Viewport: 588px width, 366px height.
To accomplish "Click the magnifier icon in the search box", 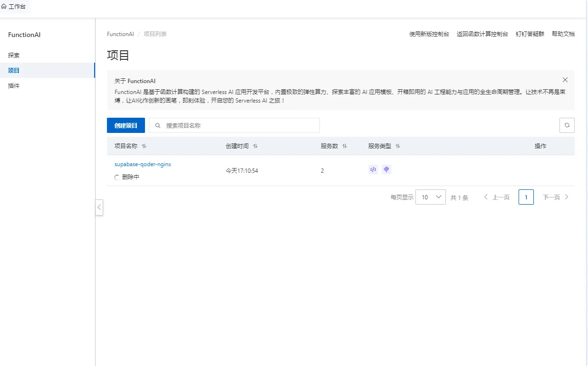I will (157, 125).
